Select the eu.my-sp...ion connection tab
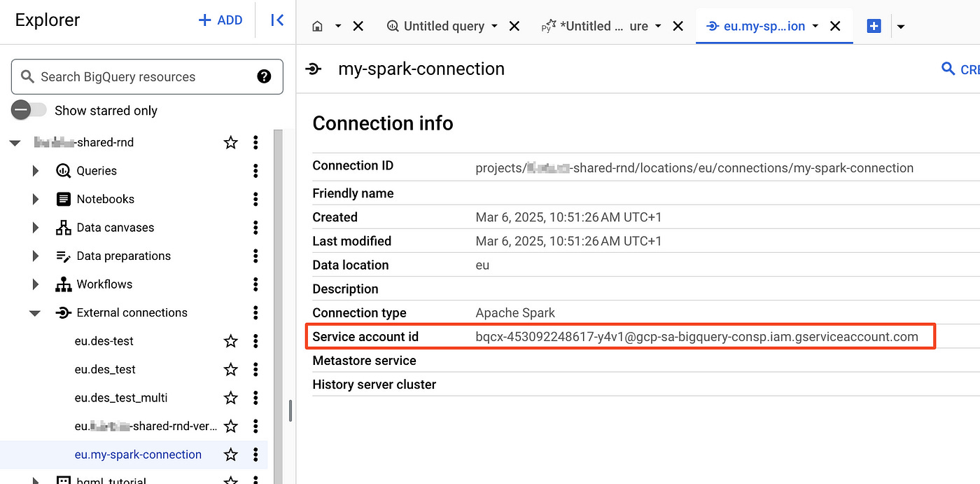 [763, 26]
